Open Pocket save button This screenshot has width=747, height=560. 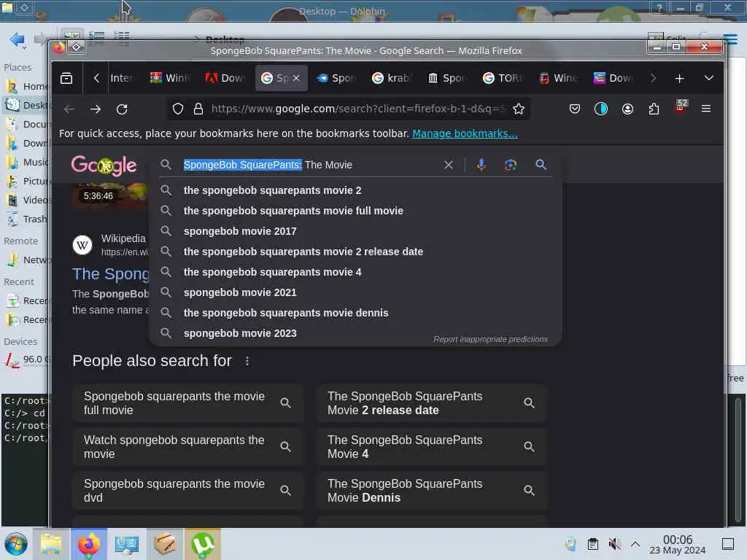pos(575,109)
